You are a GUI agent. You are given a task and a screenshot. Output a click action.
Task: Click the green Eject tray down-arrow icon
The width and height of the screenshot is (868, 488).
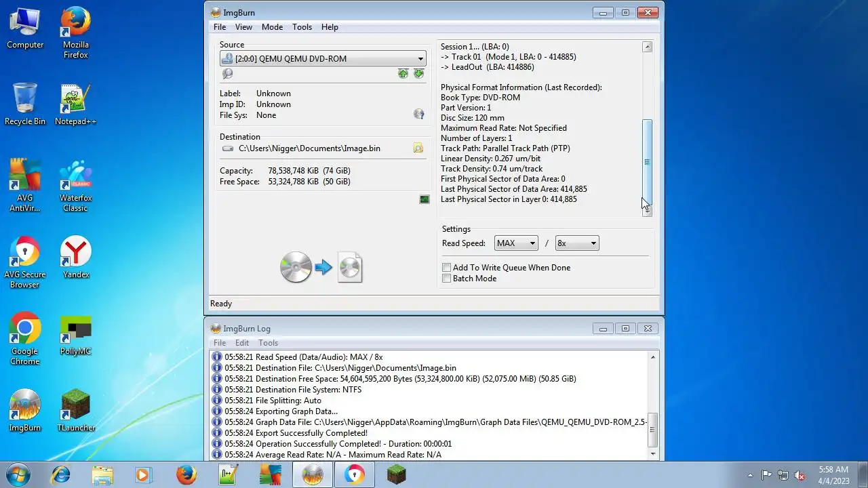tap(418, 73)
